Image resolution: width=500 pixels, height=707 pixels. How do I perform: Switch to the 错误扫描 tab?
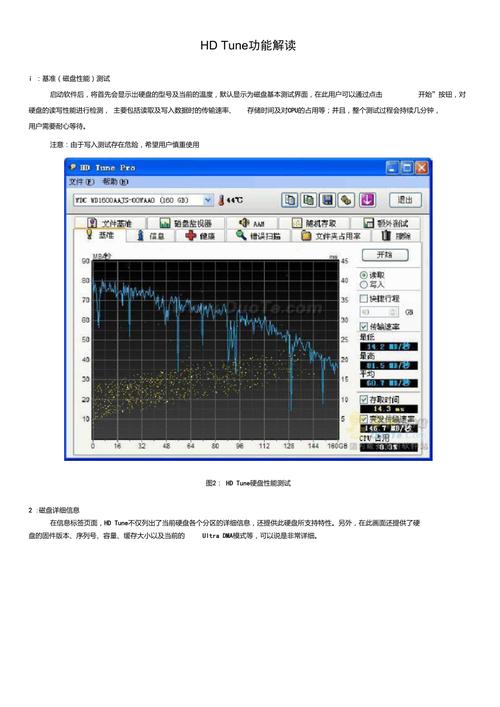(258, 236)
